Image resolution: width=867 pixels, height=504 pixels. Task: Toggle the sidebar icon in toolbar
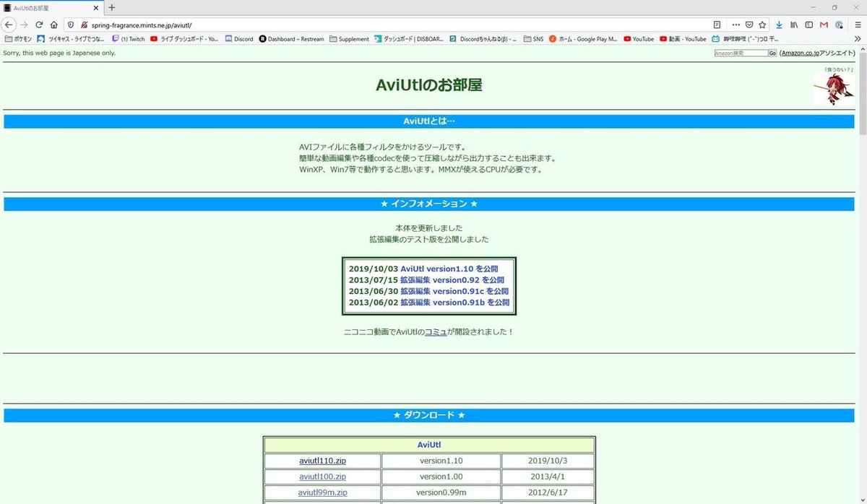click(x=809, y=25)
